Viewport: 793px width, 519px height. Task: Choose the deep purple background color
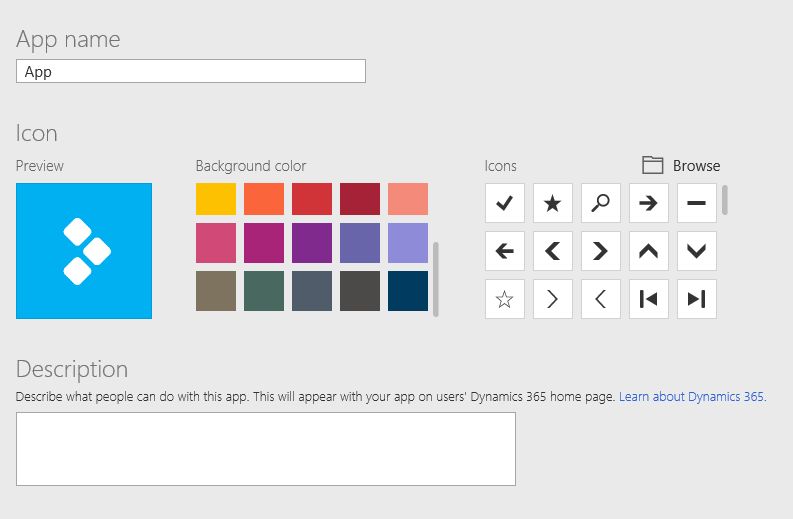coord(312,243)
